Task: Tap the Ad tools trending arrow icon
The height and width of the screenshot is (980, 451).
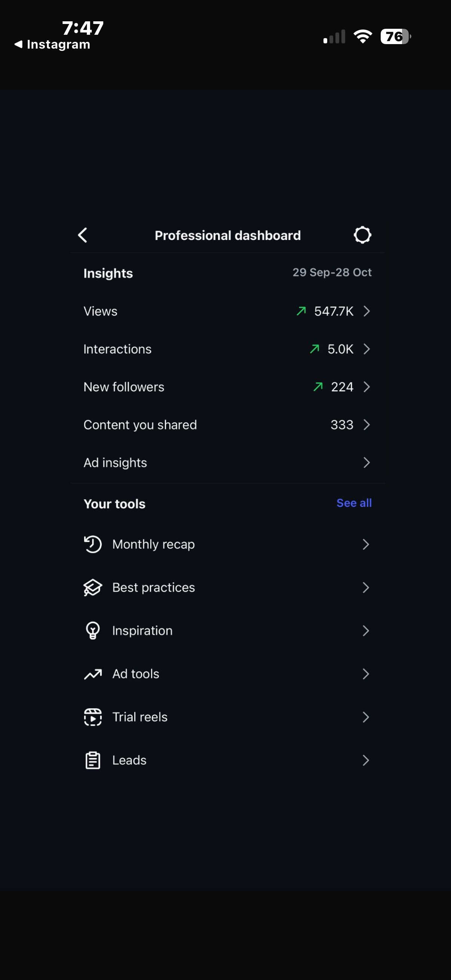Action: (x=92, y=674)
